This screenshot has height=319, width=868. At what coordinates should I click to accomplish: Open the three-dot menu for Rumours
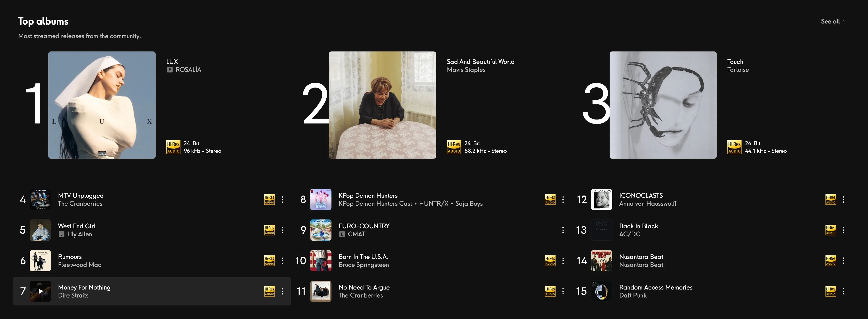[x=282, y=261]
